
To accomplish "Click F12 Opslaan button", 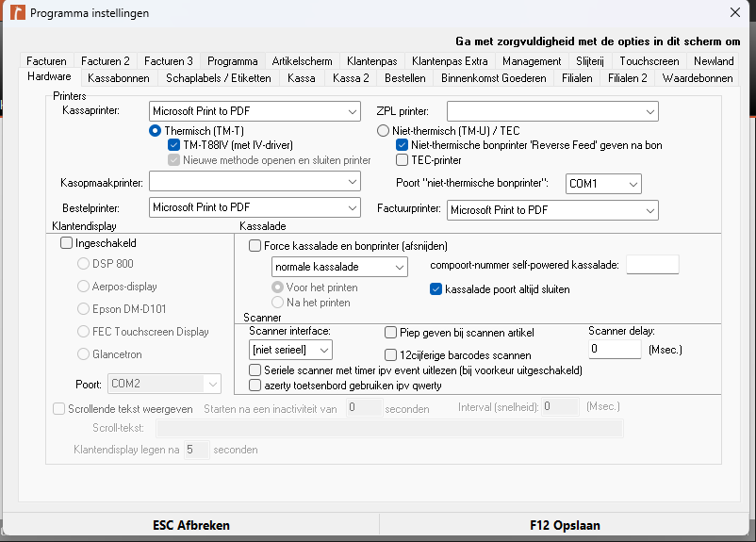I will tap(565, 525).
